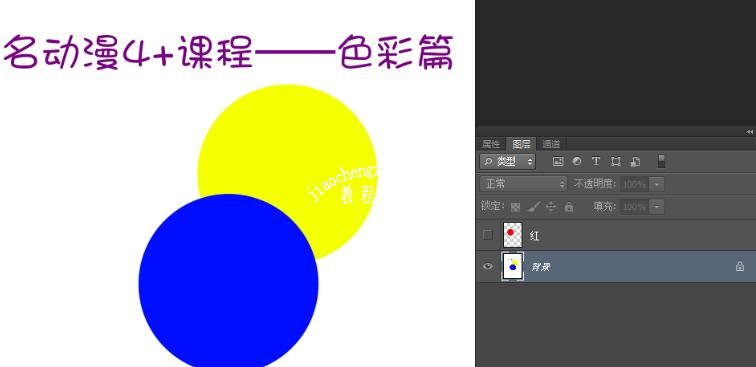Filter for smart object layers icon
Viewport: 756px width, 367px height.
[x=635, y=162]
